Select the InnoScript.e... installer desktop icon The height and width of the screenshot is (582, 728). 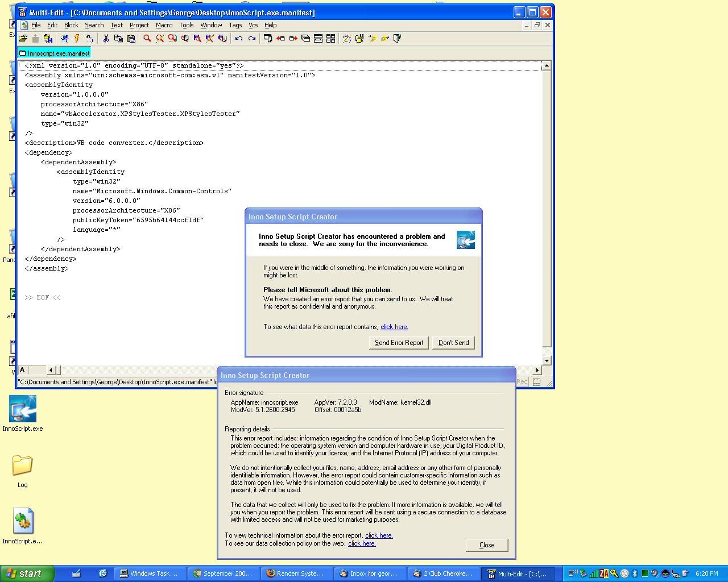pyautogui.click(x=23, y=526)
